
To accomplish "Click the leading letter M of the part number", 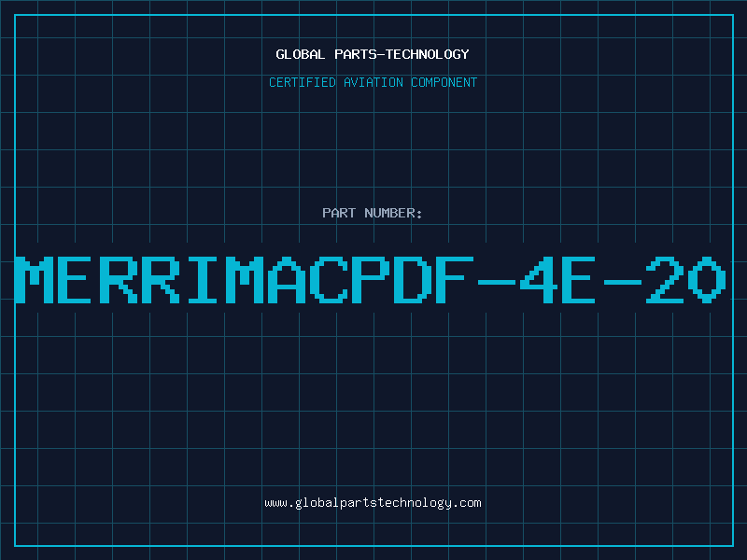I will (34, 280).
